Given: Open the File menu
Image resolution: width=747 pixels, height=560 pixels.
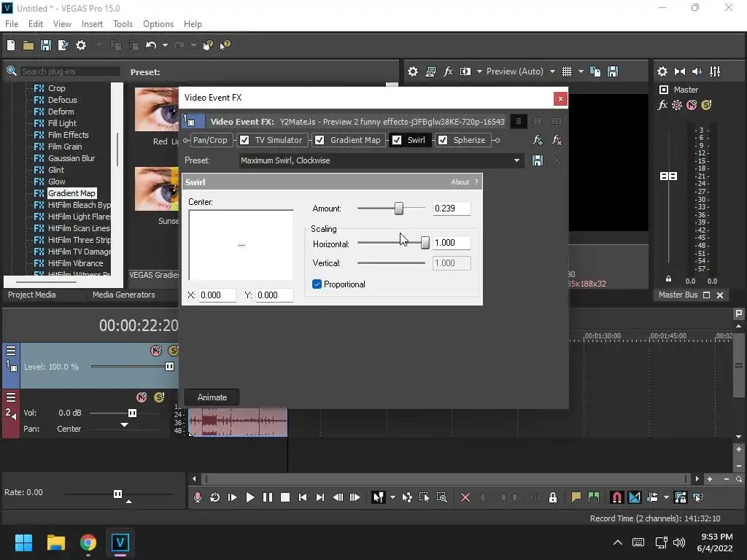Looking at the screenshot, I should click(12, 24).
